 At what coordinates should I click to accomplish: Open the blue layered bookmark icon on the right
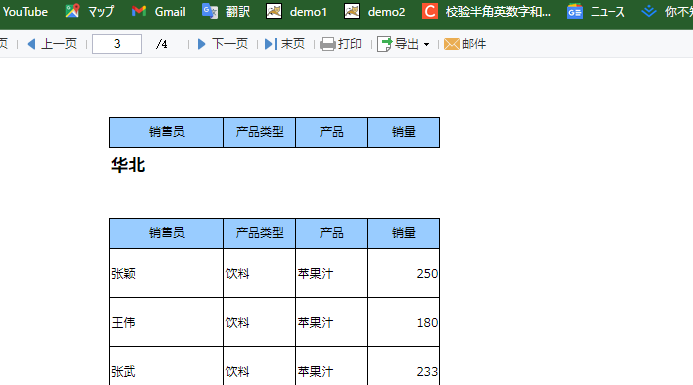pyautogui.click(x=648, y=11)
